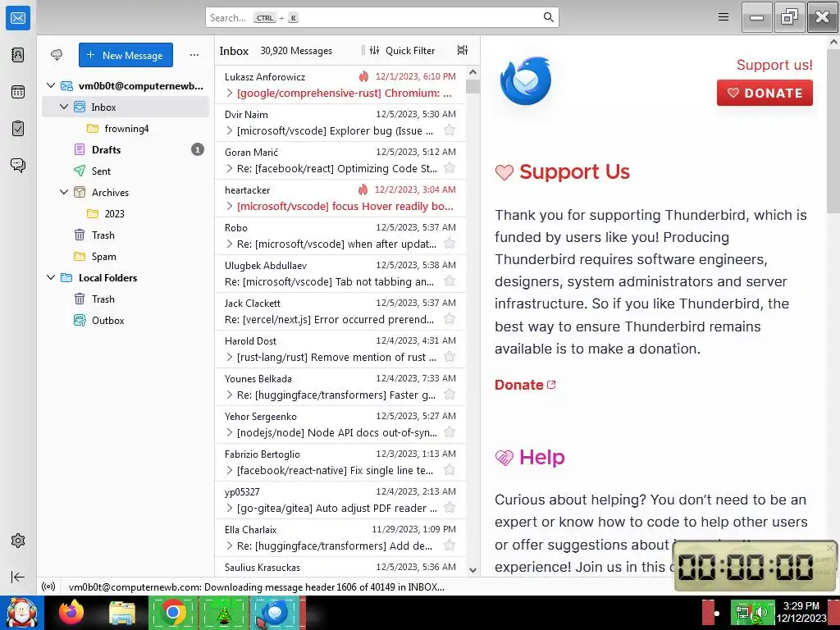Collapse the vm0b0t account tree
840x630 pixels.
tap(51, 85)
